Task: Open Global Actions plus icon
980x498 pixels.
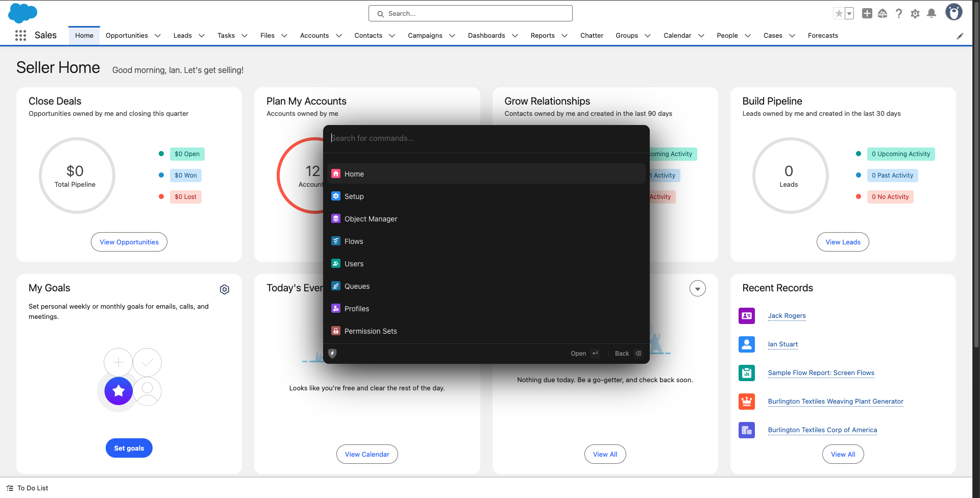Action: (x=867, y=13)
